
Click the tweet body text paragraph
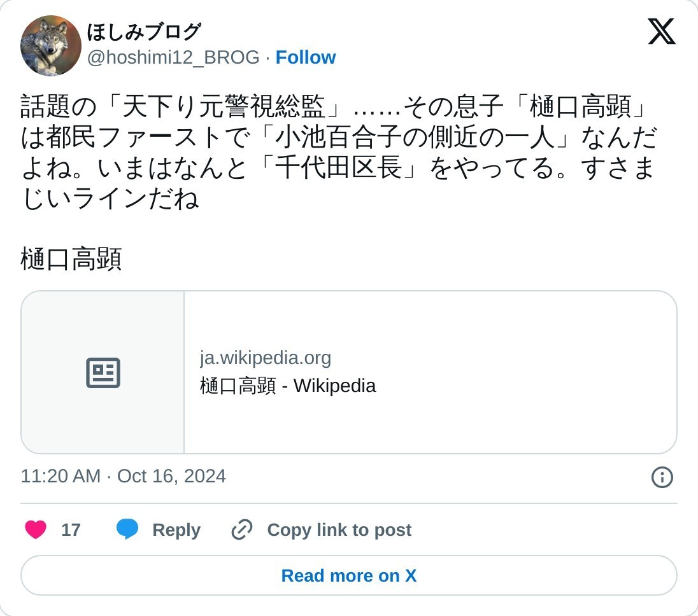pos(338,152)
